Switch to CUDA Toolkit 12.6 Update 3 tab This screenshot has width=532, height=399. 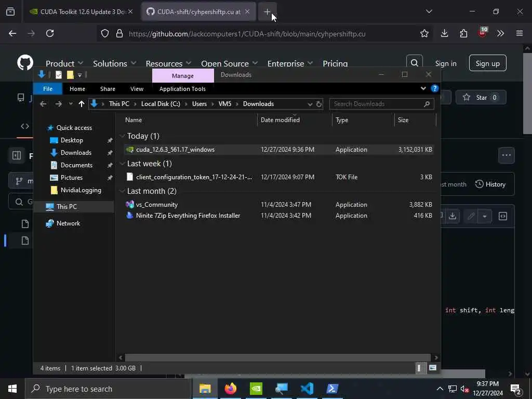(x=82, y=11)
